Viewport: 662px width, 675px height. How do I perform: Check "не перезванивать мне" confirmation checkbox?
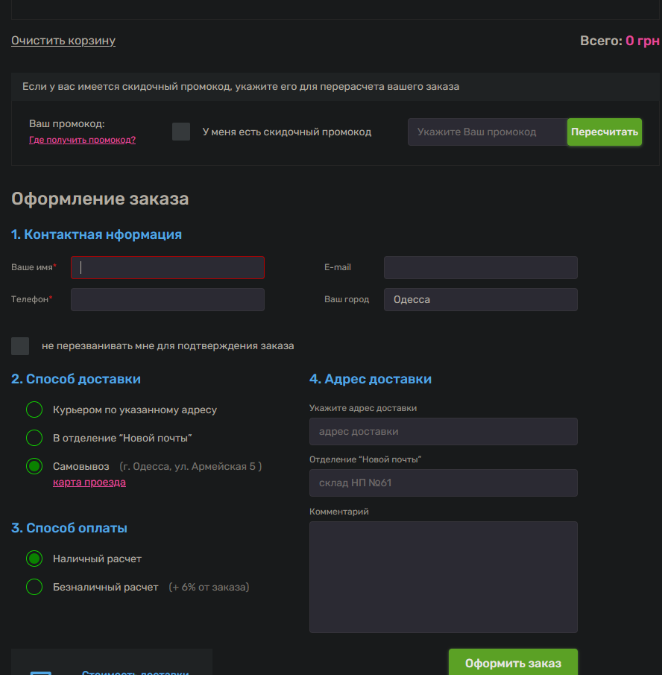click(x=20, y=346)
